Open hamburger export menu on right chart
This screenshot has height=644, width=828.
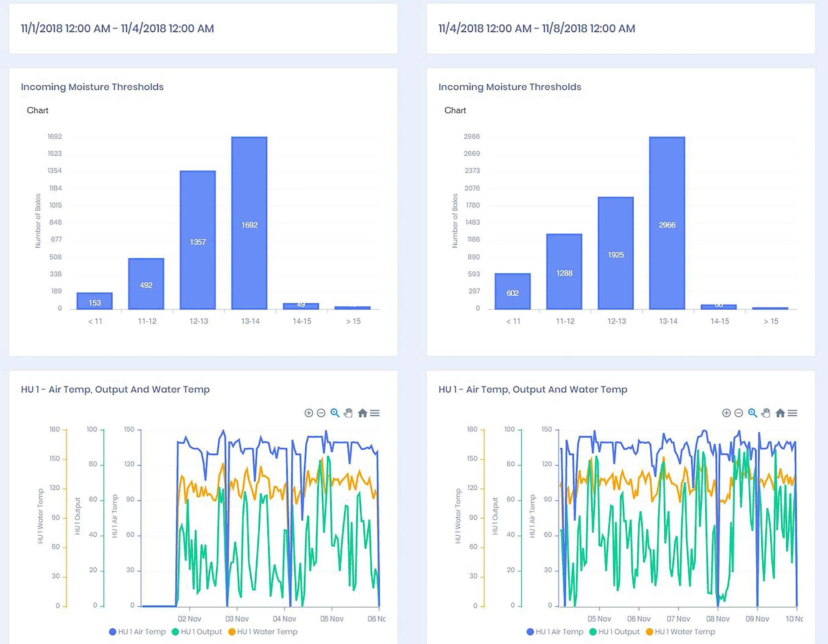coord(792,413)
